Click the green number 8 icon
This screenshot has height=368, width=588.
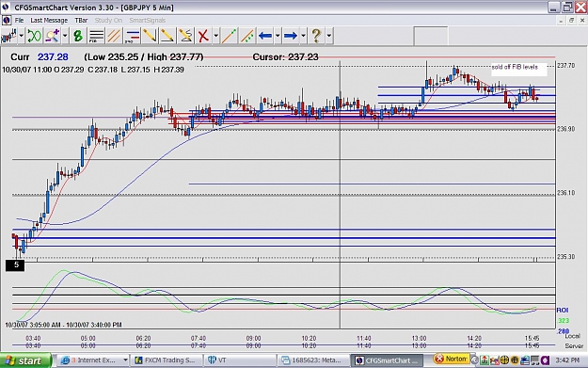pyautogui.click(x=78, y=36)
